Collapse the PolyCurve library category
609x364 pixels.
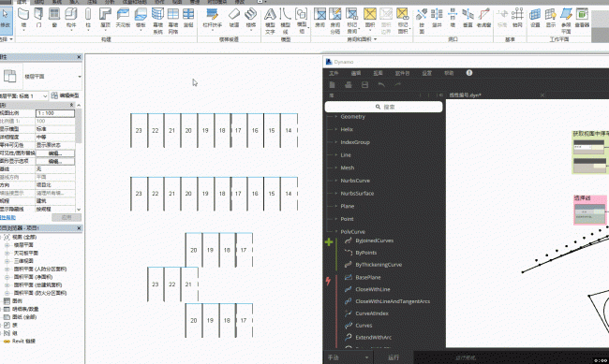[x=352, y=232]
